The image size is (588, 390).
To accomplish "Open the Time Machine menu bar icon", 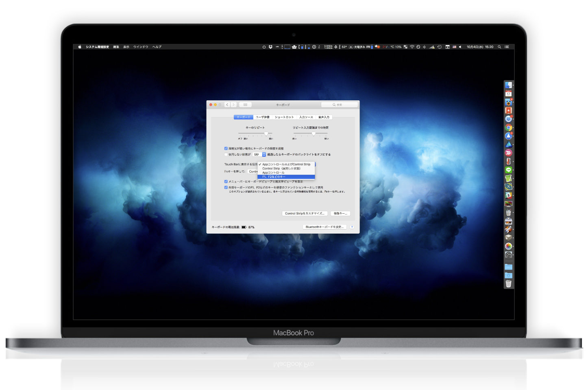I will coord(440,47).
